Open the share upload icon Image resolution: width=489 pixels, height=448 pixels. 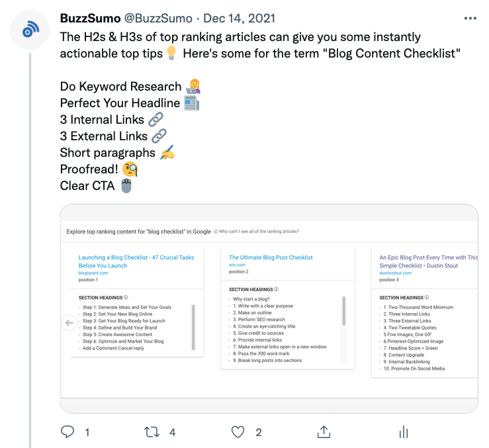tap(324, 432)
